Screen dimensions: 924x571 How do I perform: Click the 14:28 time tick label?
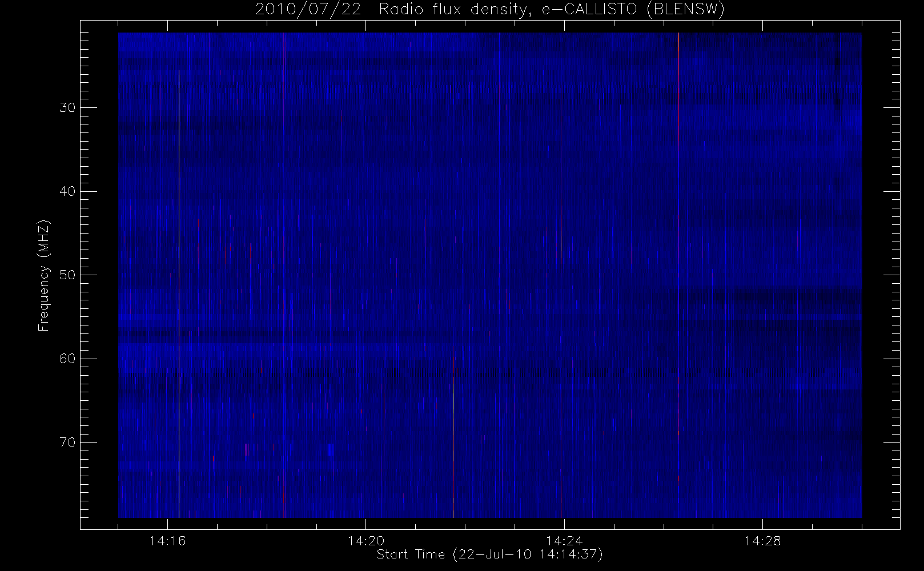[x=763, y=541]
